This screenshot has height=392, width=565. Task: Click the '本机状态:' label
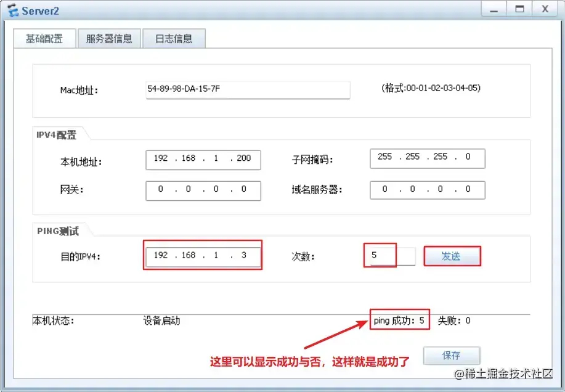click(54, 321)
